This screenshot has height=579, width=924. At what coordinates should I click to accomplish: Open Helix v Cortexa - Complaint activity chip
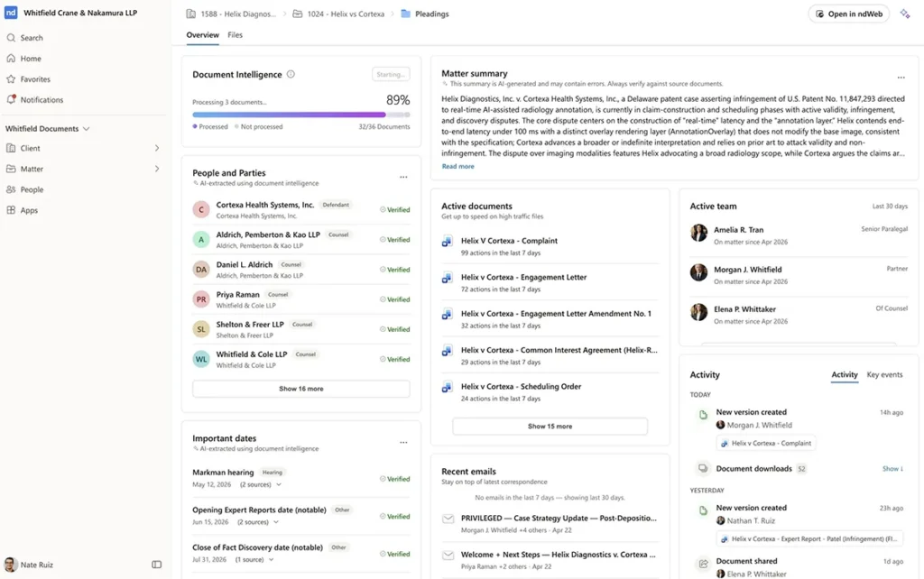click(x=766, y=444)
